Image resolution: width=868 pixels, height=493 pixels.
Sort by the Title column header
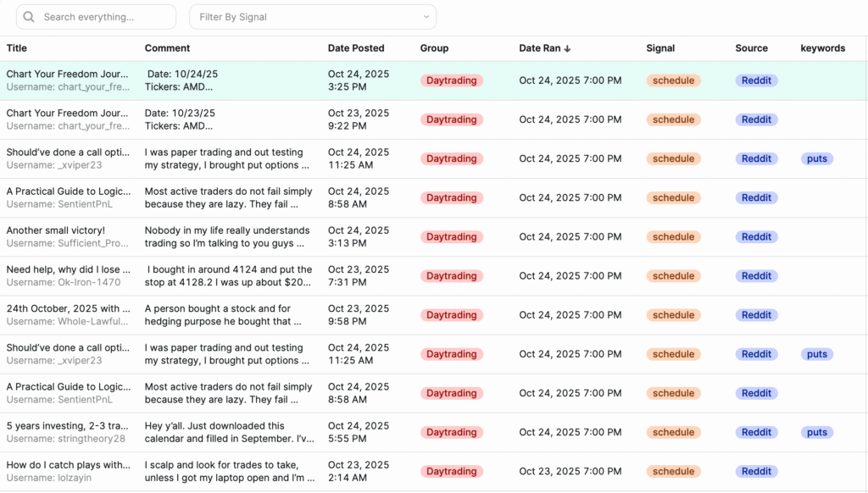17,48
